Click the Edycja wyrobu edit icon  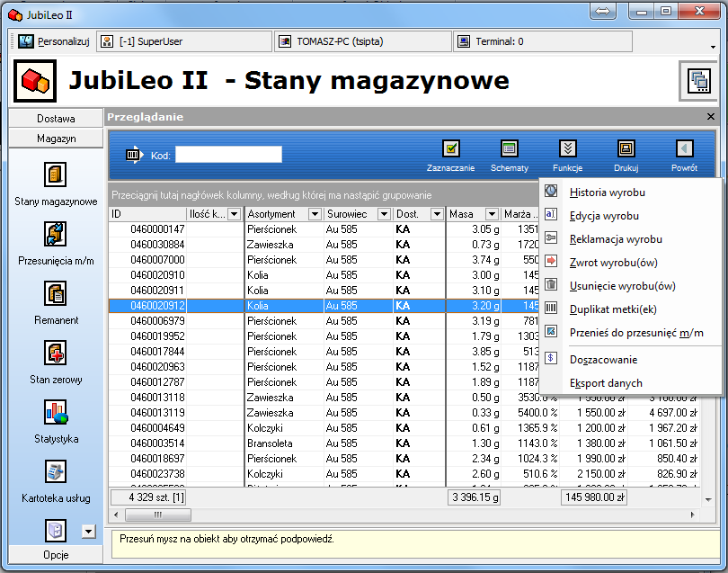(551, 214)
